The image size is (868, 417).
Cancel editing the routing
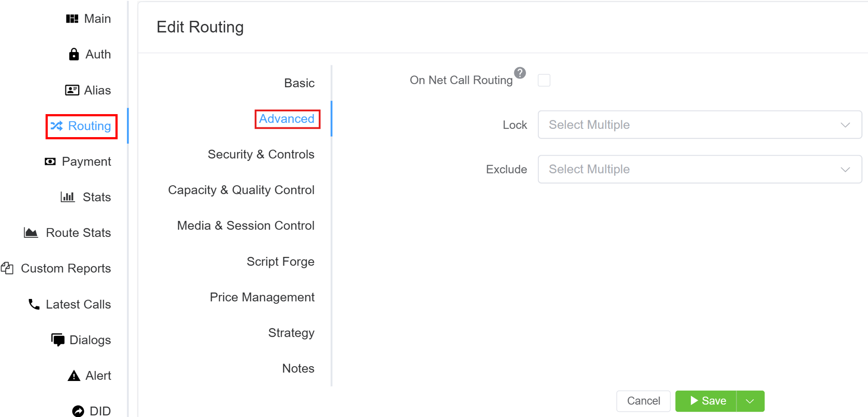point(643,401)
